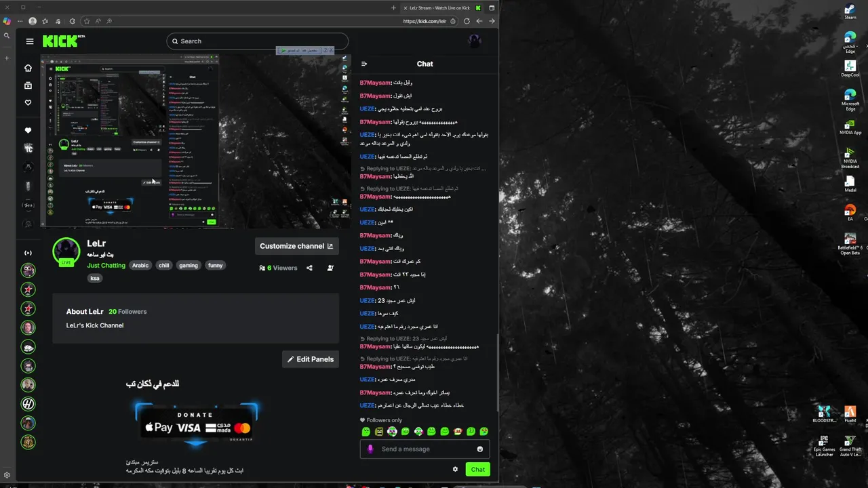This screenshot has width=868, height=488.
Task: Click the browser profile icon in toolbar
Action: 33,21
